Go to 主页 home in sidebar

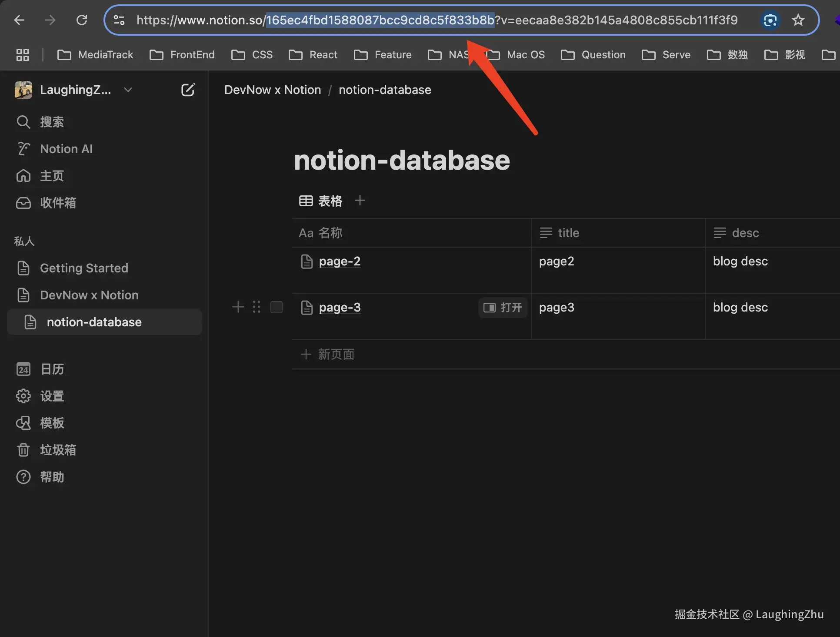click(x=51, y=176)
